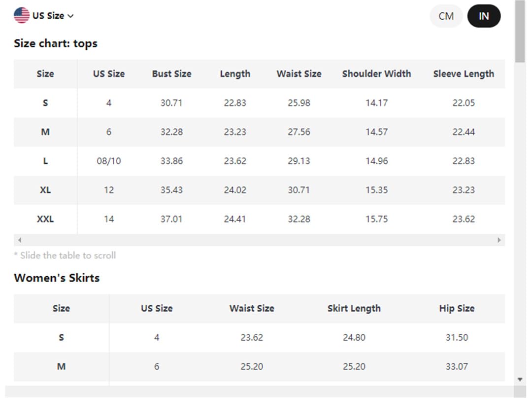Viewport: 532px width, 398px height.
Task: Click the page scroll down arrow
Action: point(520,380)
